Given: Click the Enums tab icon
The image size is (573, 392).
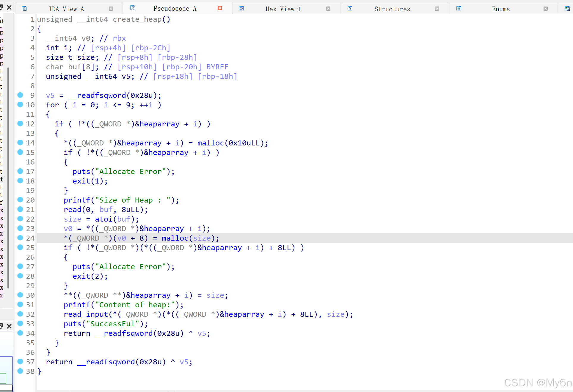Looking at the screenshot, I should 459,9.
